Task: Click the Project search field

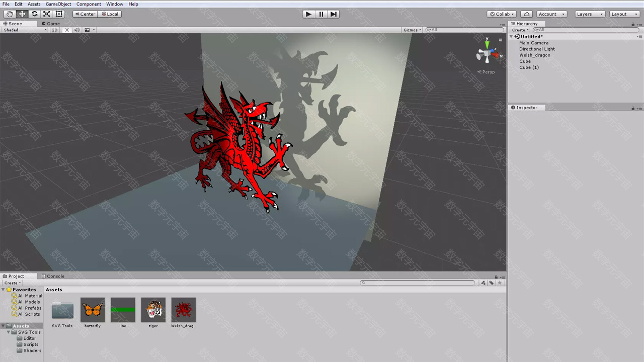Action: (418, 283)
